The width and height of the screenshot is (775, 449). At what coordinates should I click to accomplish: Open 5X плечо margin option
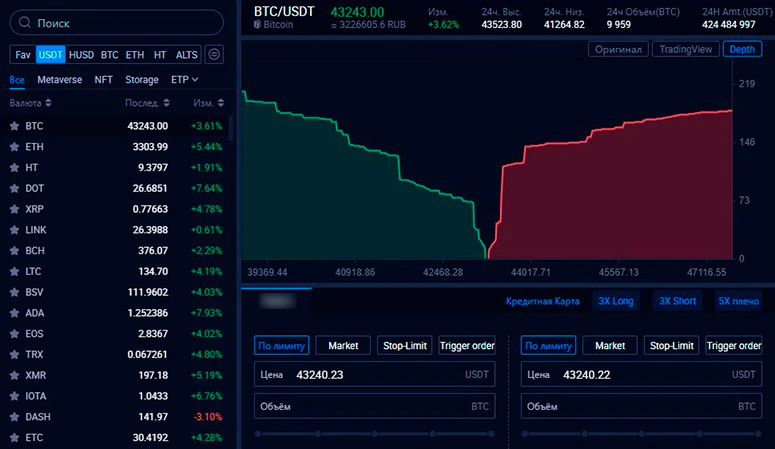pos(738,301)
